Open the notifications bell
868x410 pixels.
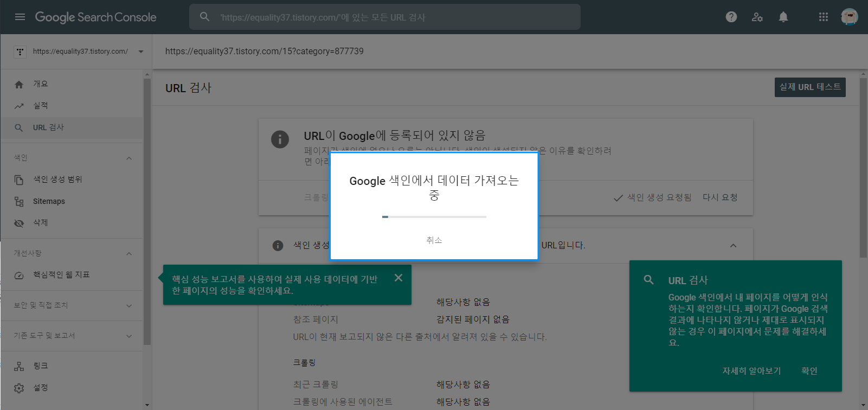tap(783, 17)
